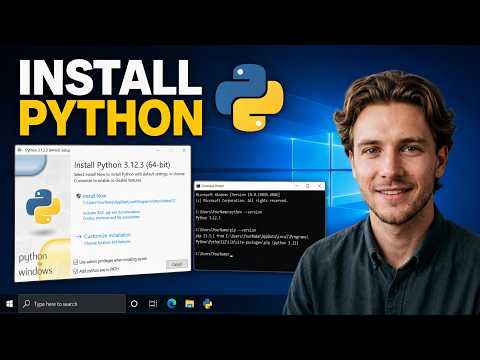Choose Install Now in Python setup
Screen dimensions: 480x360
point(94,196)
